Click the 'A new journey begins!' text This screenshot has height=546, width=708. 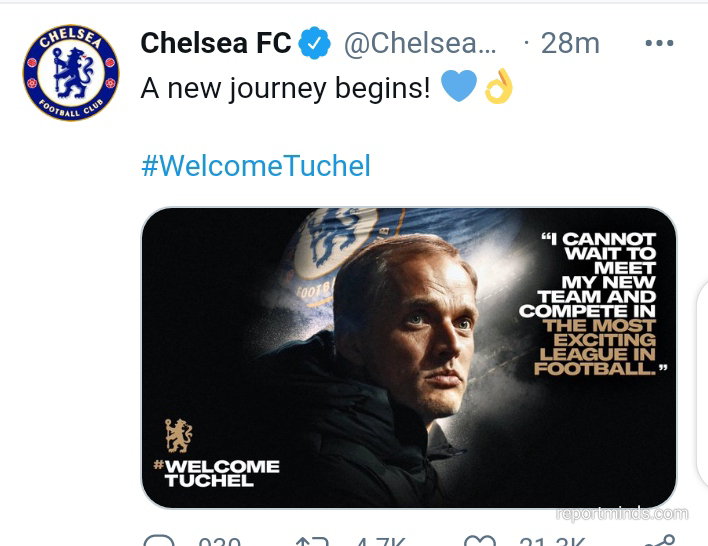(285, 88)
